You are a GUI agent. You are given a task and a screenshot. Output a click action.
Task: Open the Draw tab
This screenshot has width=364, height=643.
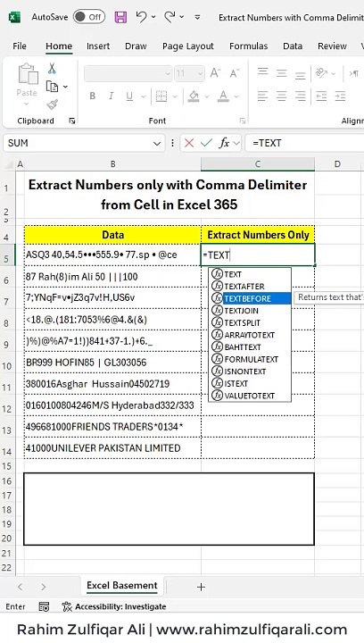coord(136,46)
